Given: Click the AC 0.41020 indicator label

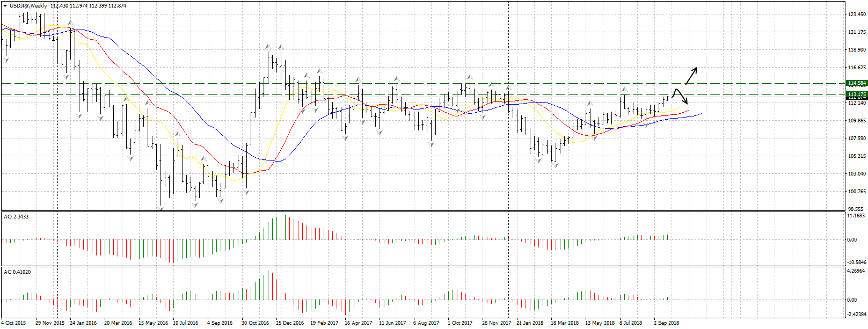Looking at the screenshot, I should (x=17, y=272).
